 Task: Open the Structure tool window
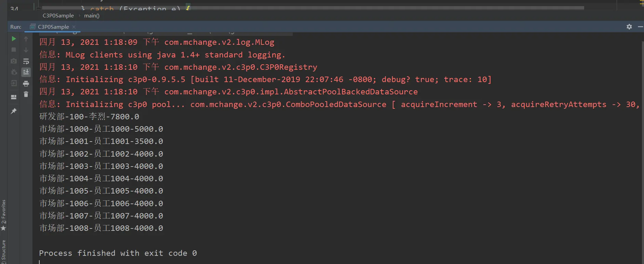pyautogui.click(x=3, y=252)
